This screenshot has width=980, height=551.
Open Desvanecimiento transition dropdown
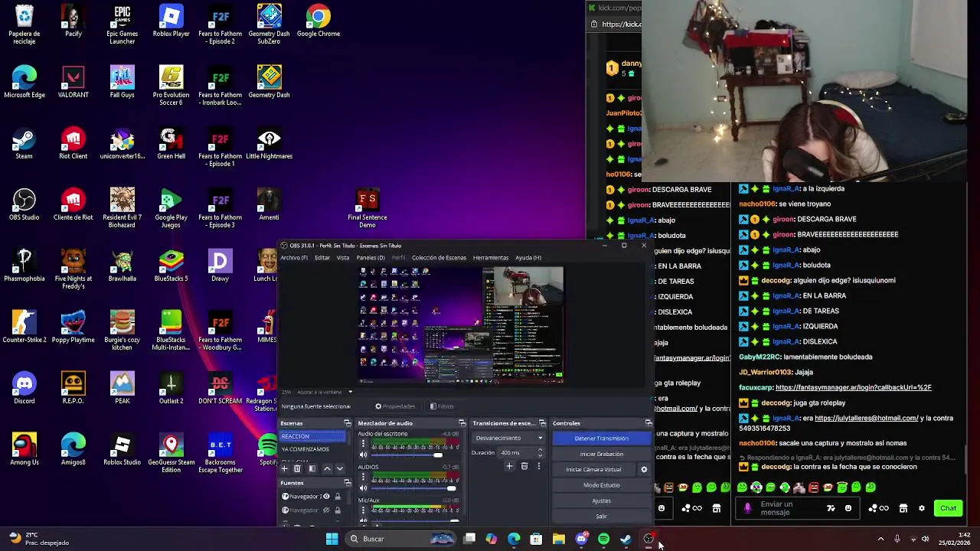point(508,439)
